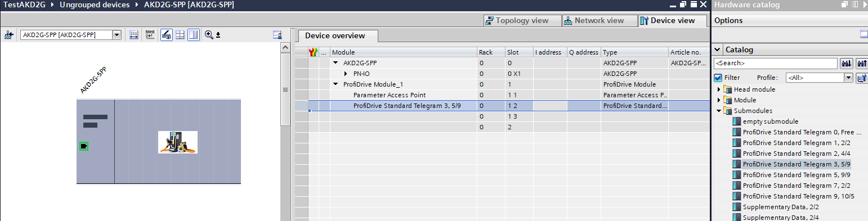Click the Hardware catalog float window icon
This screenshot has height=221, width=868.
click(844, 4)
